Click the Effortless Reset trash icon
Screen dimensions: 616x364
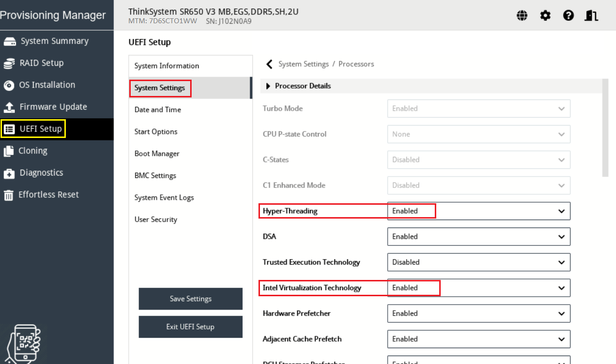click(9, 195)
